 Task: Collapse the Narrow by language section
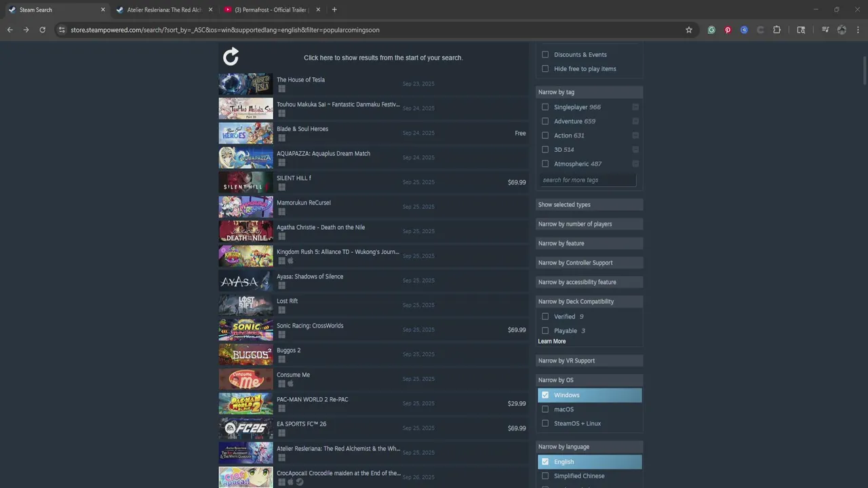(x=589, y=447)
